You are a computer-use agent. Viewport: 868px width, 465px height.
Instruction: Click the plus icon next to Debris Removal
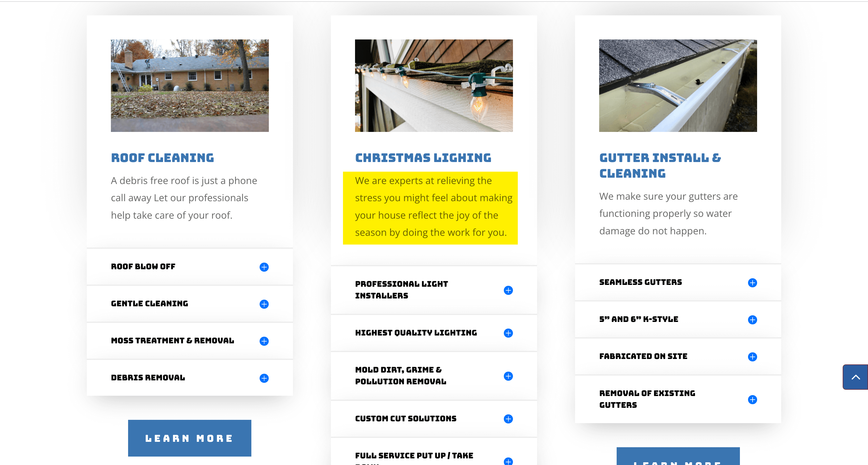click(x=264, y=378)
